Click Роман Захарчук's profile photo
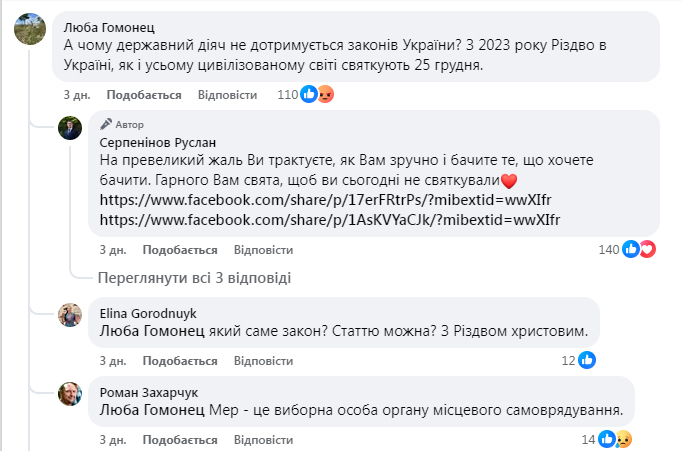 click(x=69, y=393)
